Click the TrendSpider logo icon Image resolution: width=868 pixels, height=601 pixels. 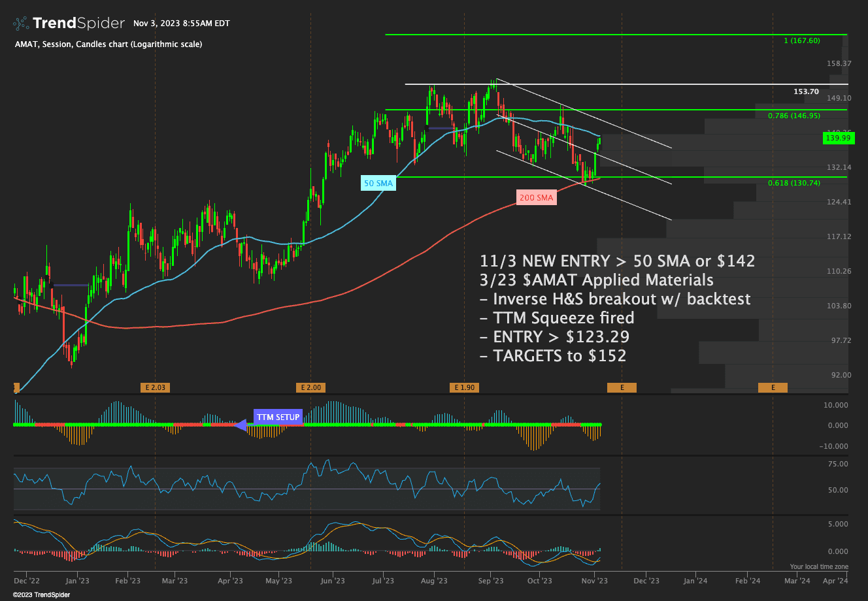[21, 24]
